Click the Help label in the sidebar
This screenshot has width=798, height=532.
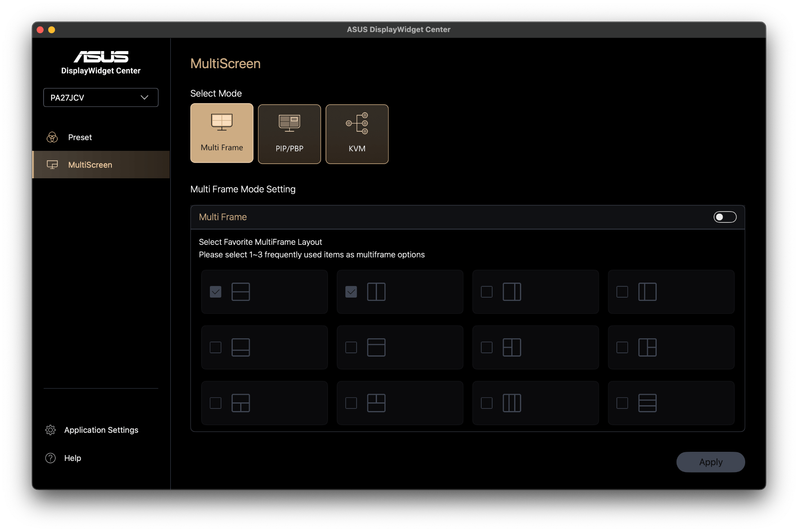coord(72,458)
